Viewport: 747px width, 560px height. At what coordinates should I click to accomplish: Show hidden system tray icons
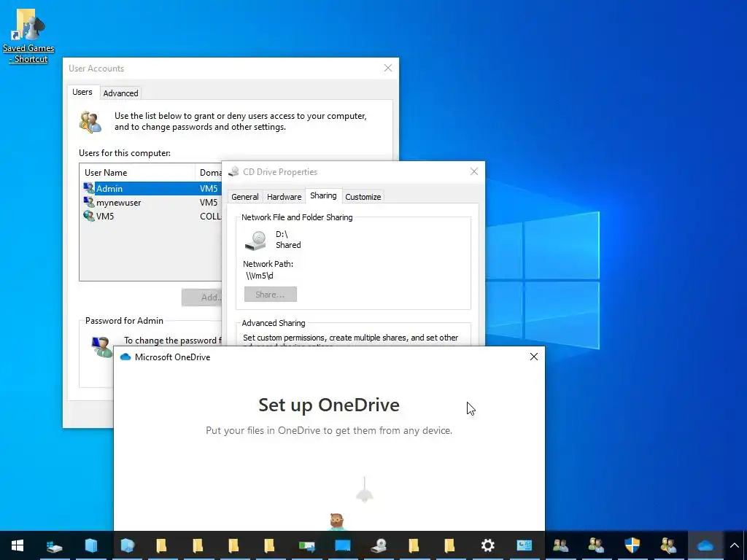point(734,545)
